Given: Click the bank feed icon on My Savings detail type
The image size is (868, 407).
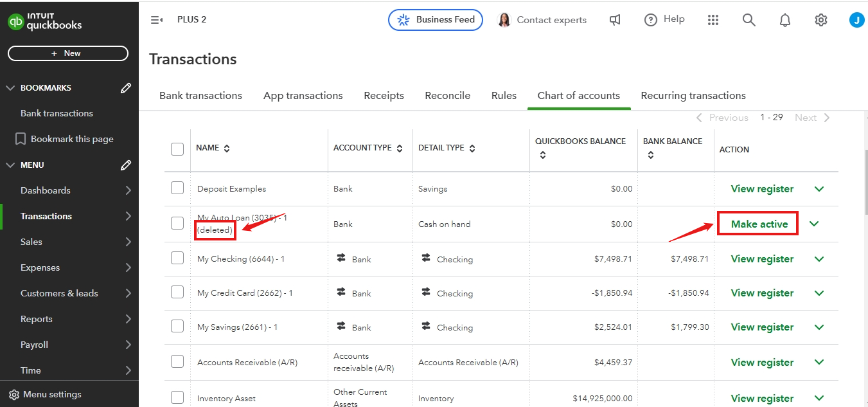Looking at the screenshot, I should 426,325.
